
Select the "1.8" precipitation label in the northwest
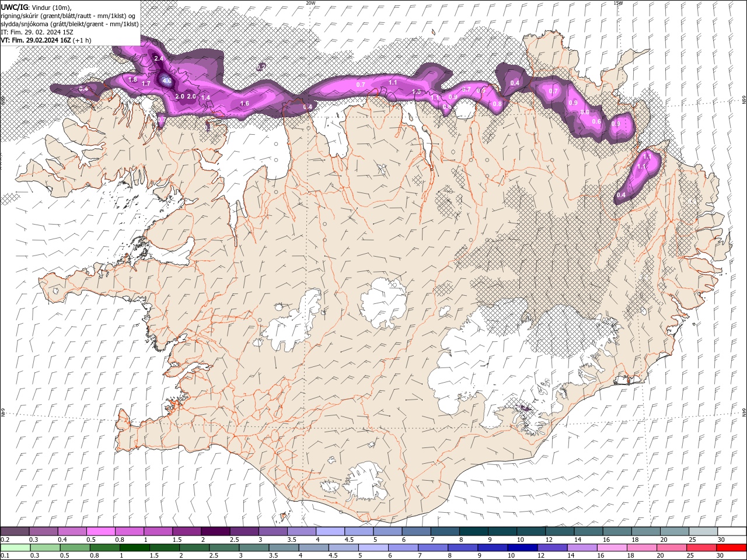point(132,79)
